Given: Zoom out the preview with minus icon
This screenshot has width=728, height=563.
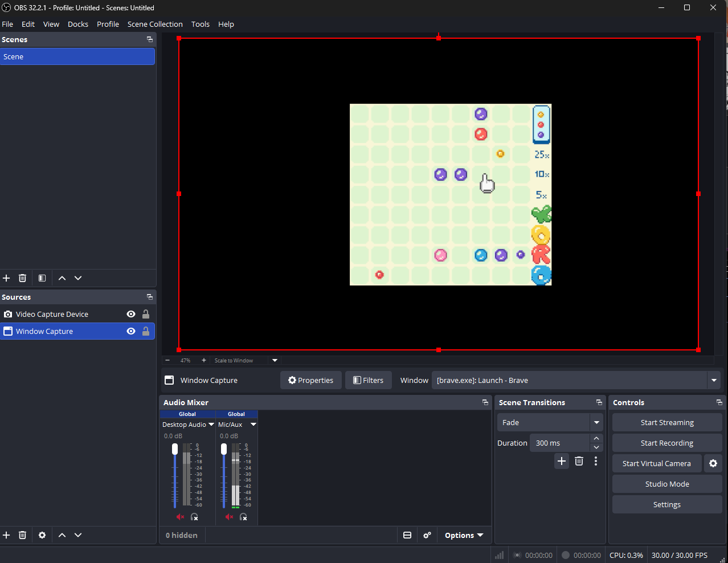Looking at the screenshot, I should 167,360.
